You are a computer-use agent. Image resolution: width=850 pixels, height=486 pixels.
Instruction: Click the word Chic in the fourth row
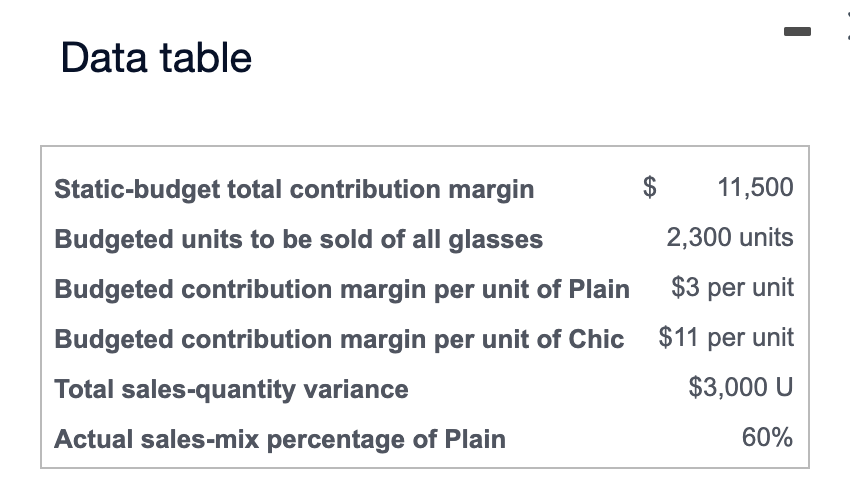(596, 339)
